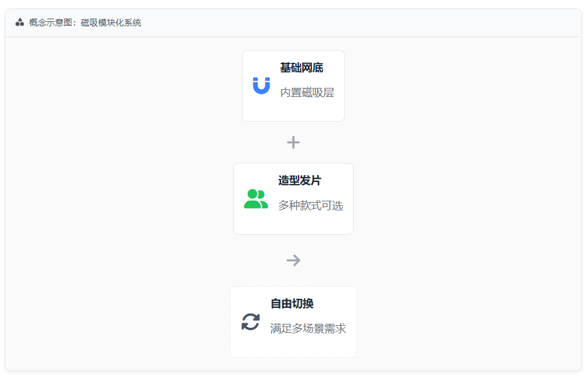
Task: Click the 内置磁吸层 text
Action: point(307,92)
